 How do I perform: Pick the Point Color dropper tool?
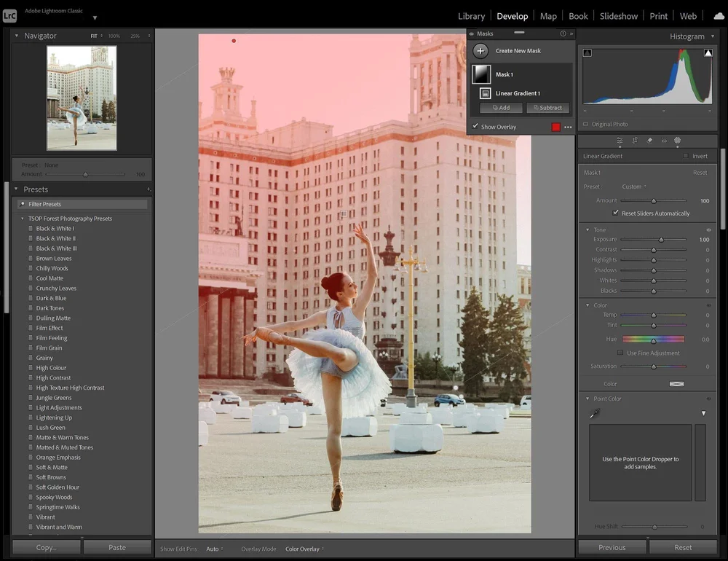pyautogui.click(x=595, y=413)
